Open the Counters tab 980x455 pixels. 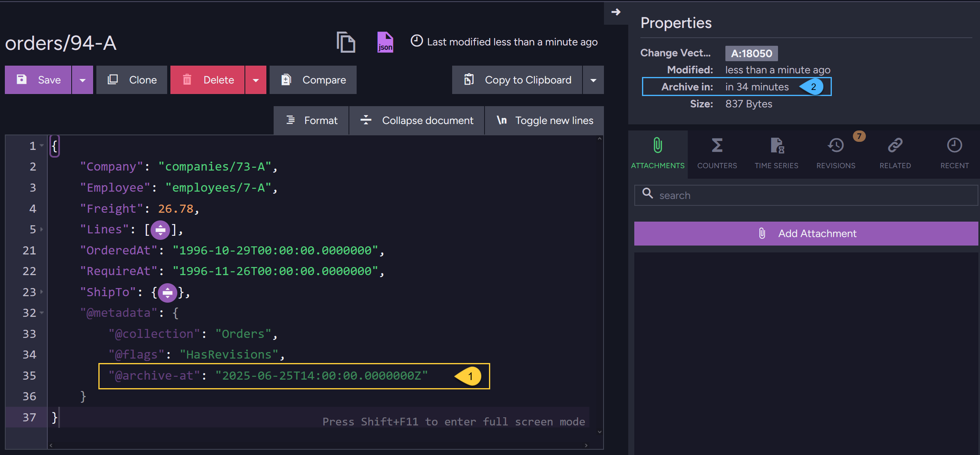717,154
